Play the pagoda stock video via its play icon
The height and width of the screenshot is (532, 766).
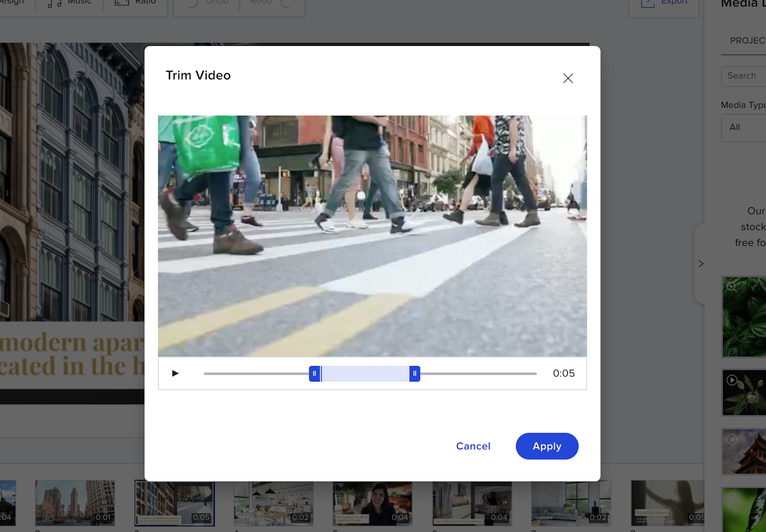pyautogui.click(x=732, y=439)
